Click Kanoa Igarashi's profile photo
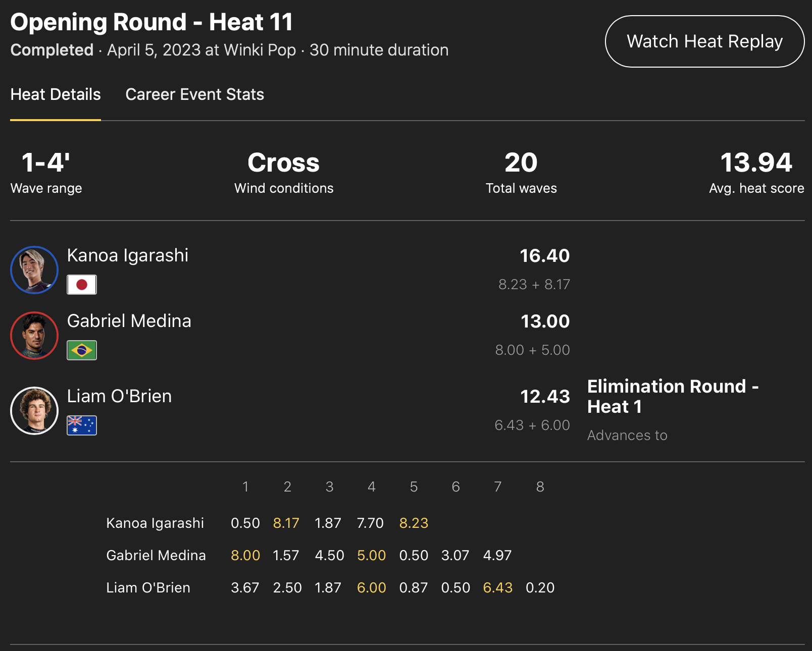Image resolution: width=812 pixels, height=651 pixels. click(34, 270)
